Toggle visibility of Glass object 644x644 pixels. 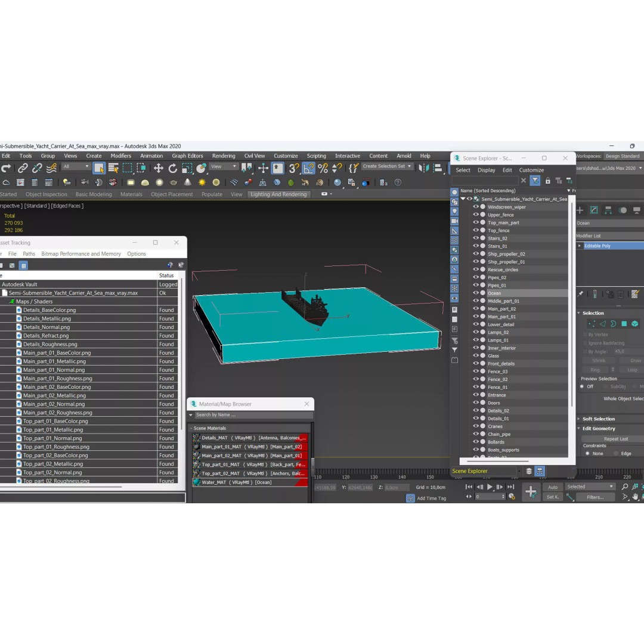tap(476, 355)
